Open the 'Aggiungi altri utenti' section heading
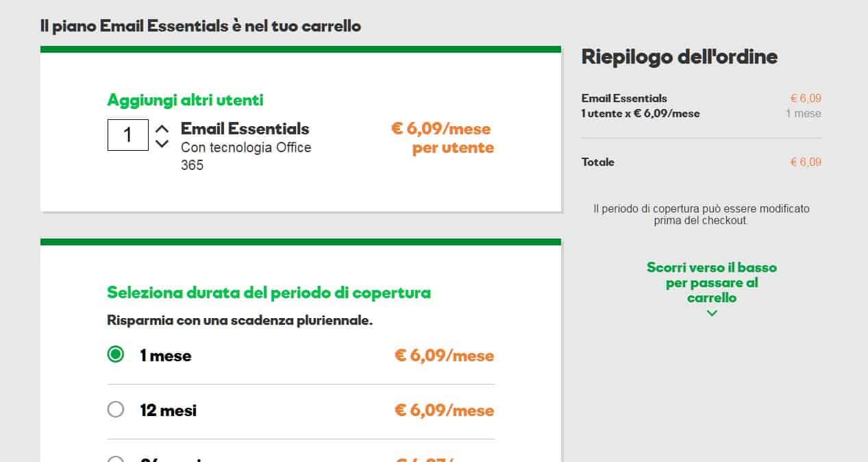The height and width of the screenshot is (462, 868). (185, 99)
